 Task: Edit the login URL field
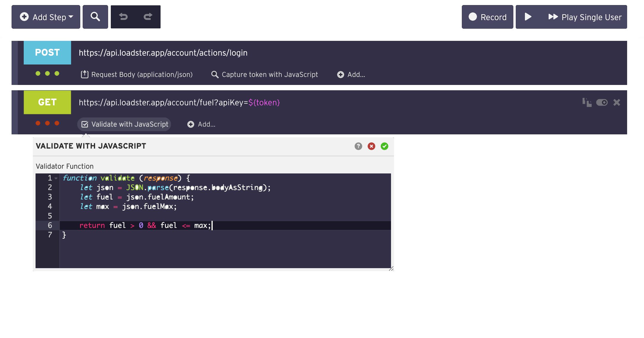[163, 53]
